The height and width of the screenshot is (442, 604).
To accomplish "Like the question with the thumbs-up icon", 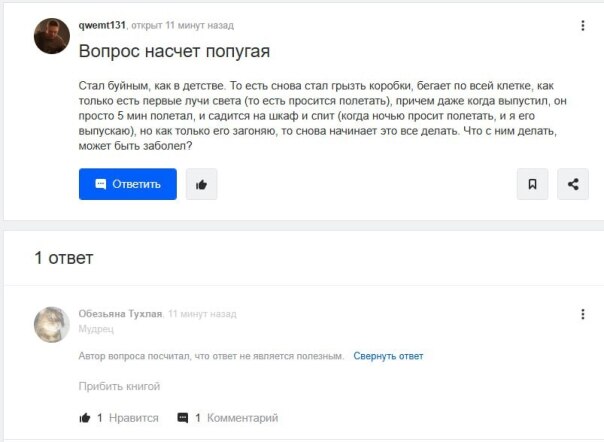I will pyautogui.click(x=201, y=184).
